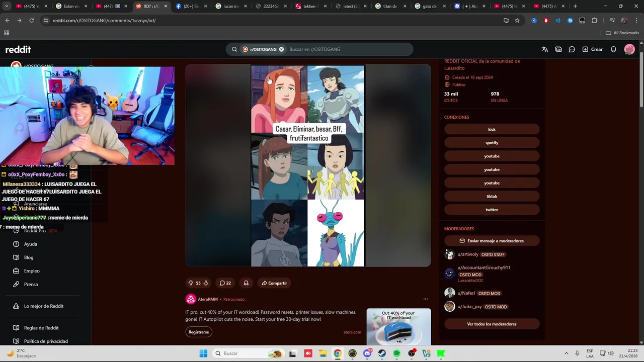
Task: Click the ad cake thumbnail image
Action: point(398,327)
